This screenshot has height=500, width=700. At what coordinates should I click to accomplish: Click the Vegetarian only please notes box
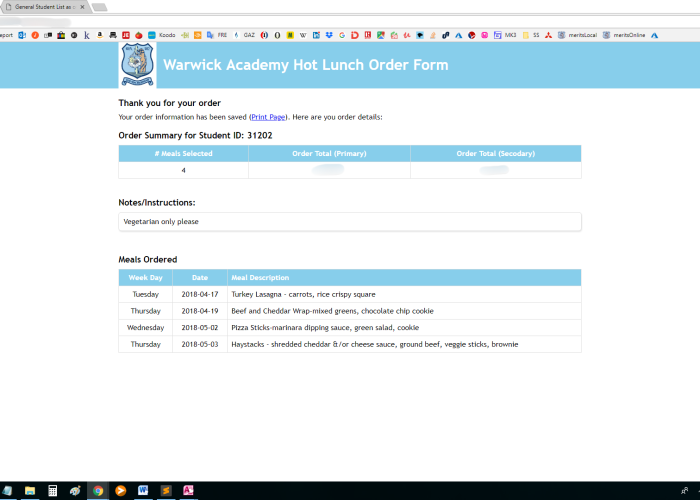point(350,222)
